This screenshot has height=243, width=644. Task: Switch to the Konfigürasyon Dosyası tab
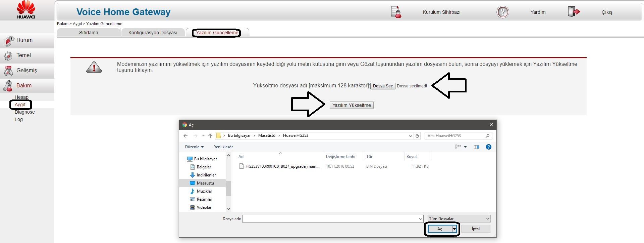coord(153,33)
